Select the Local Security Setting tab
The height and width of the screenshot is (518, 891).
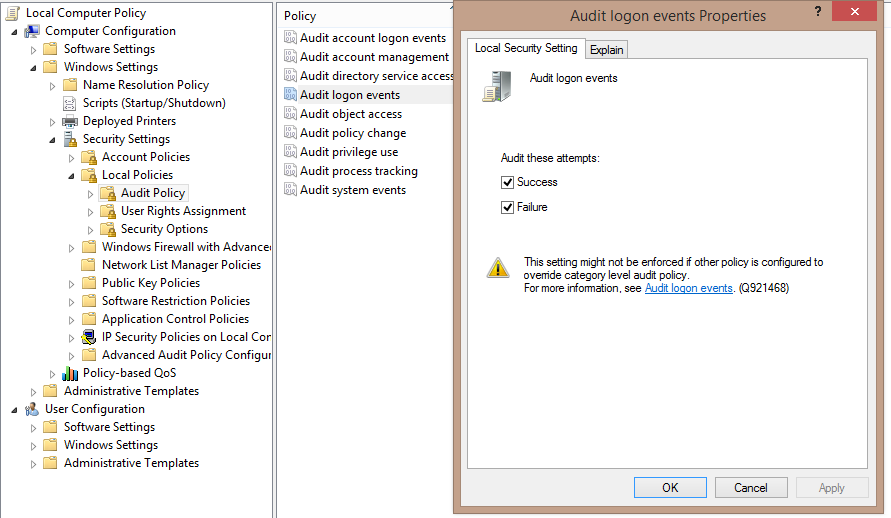tap(526, 48)
